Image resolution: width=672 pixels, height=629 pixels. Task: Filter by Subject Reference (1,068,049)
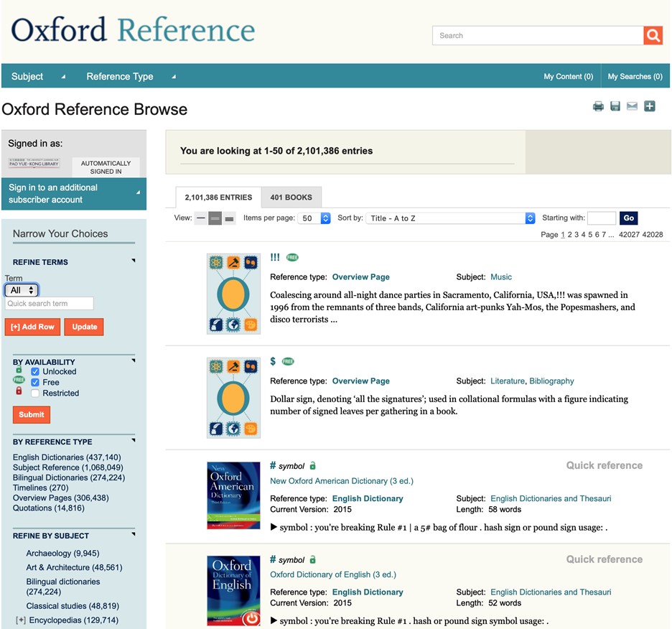[67, 467]
